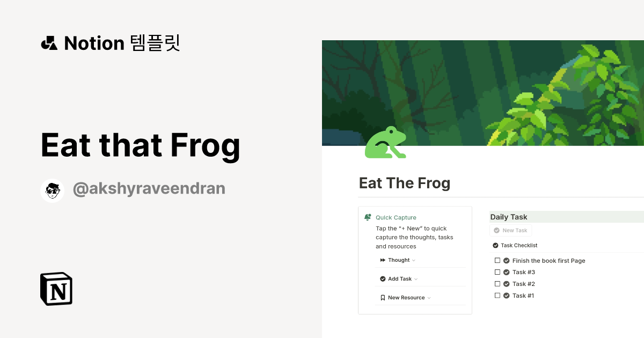Tick the Task #3 checkbox

pyautogui.click(x=497, y=271)
